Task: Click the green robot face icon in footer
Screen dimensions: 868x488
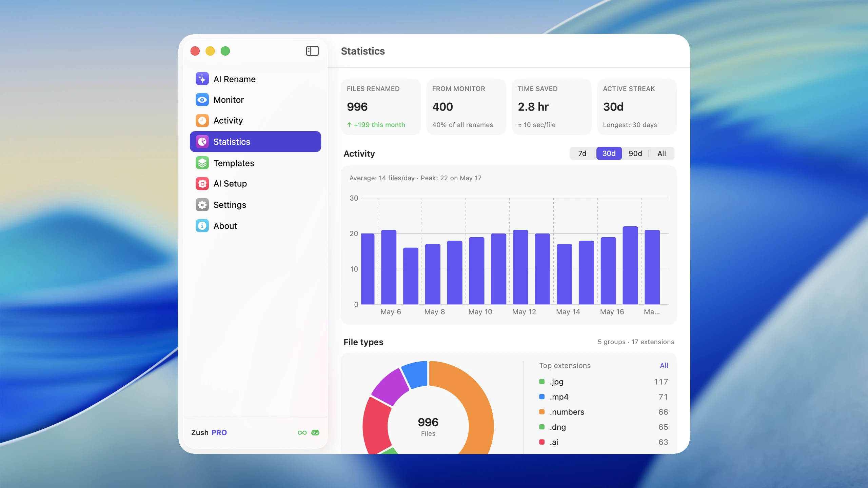Action: tap(315, 433)
